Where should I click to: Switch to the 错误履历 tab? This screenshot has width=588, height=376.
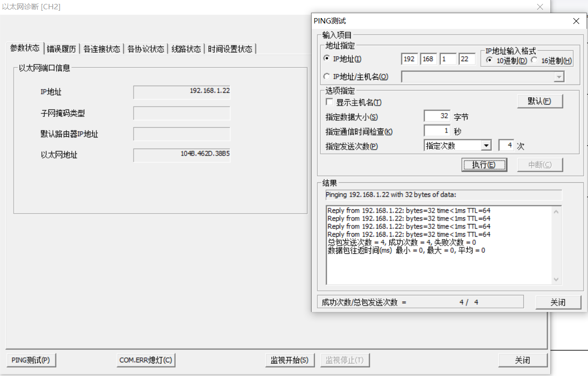(x=62, y=49)
